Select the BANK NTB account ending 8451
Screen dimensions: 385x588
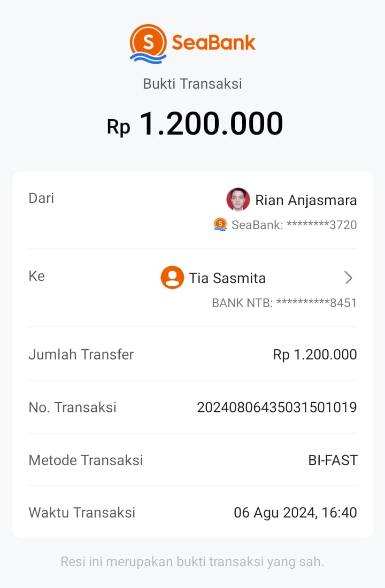click(284, 303)
